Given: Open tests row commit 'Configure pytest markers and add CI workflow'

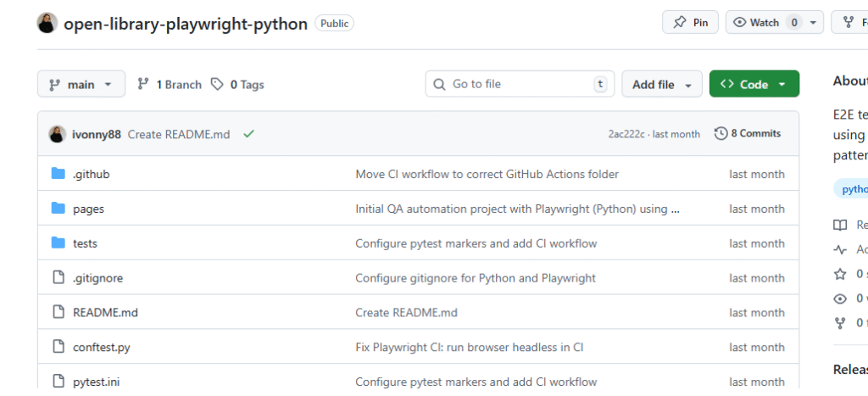Looking at the screenshot, I should (476, 243).
